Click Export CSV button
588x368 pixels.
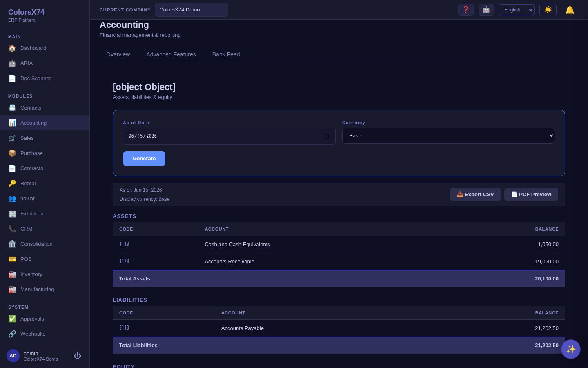coord(475,195)
